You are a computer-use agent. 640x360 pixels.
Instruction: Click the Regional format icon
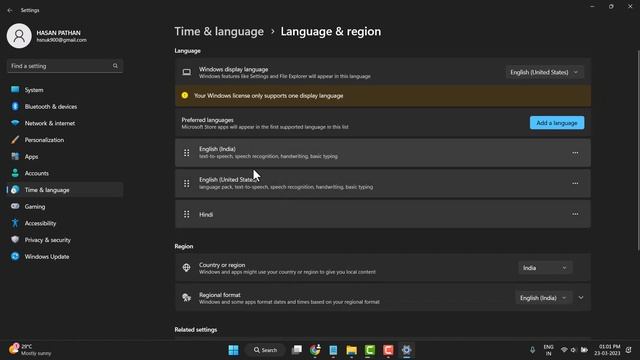point(187,298)
